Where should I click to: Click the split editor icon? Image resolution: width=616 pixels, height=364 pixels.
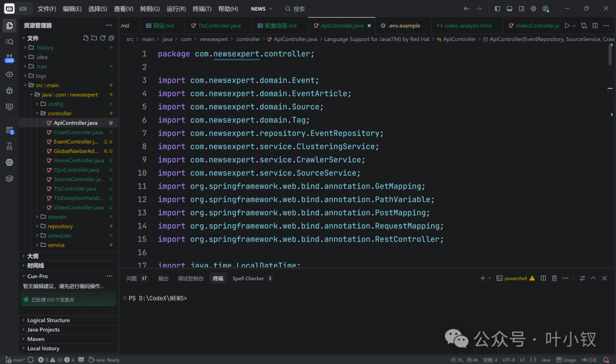(x=595, y=26)
